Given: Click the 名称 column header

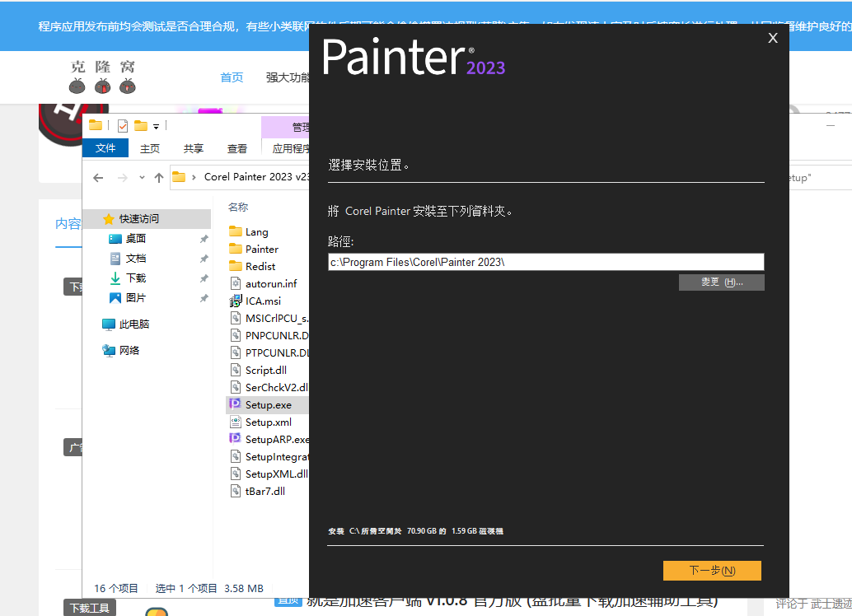Looking at the screenshot, I should pos(238,207).
